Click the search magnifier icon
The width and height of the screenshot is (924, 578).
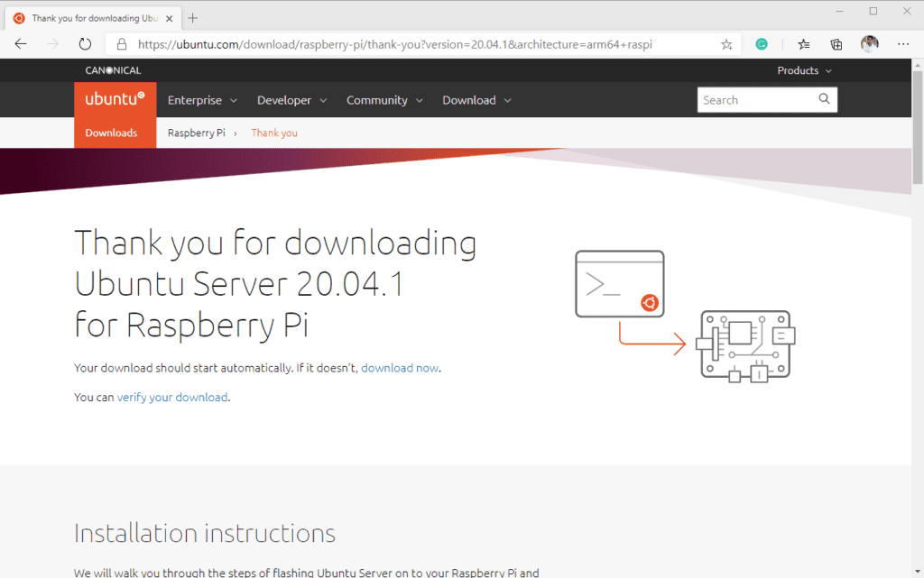point(824,99)
